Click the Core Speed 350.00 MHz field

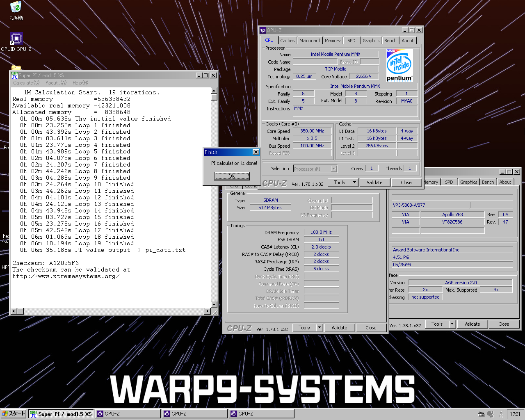click(312, 131)
